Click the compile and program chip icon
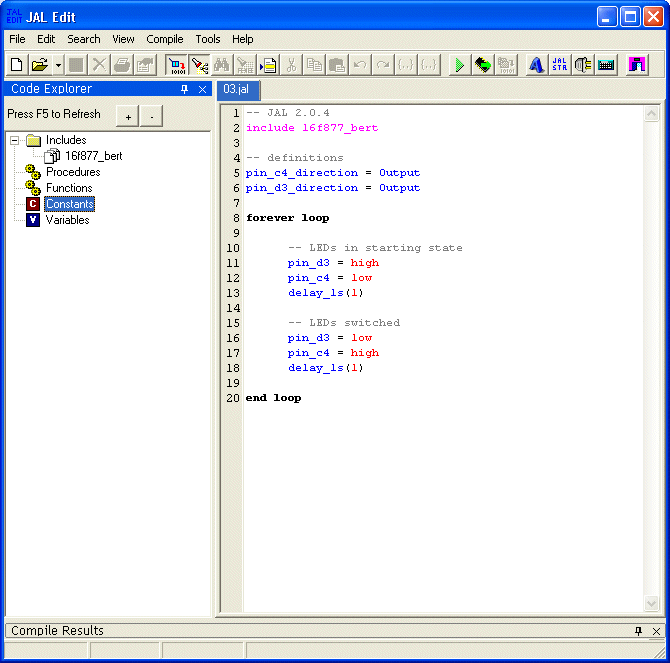This screenshot has height=663, width=670. (x=483, y=65)
